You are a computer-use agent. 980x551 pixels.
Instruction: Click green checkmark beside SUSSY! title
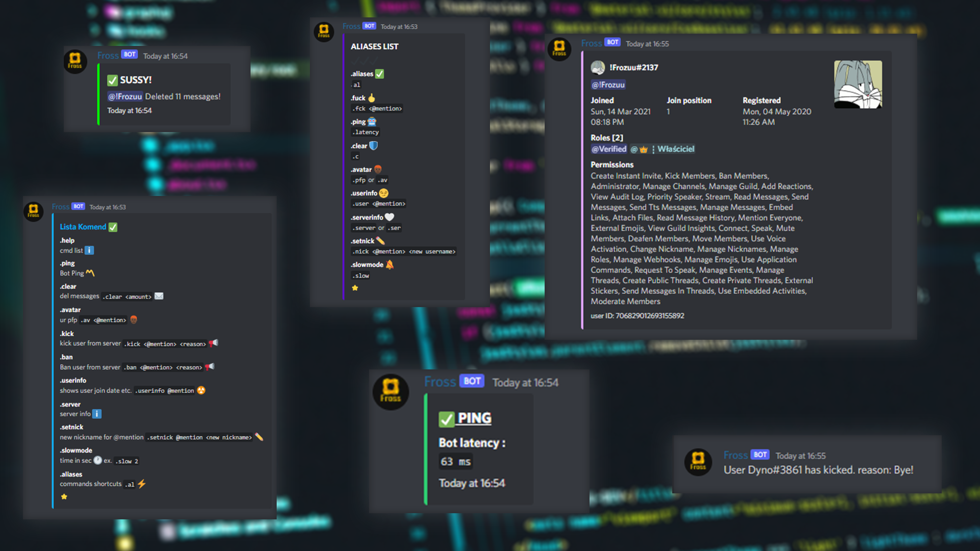112,80
